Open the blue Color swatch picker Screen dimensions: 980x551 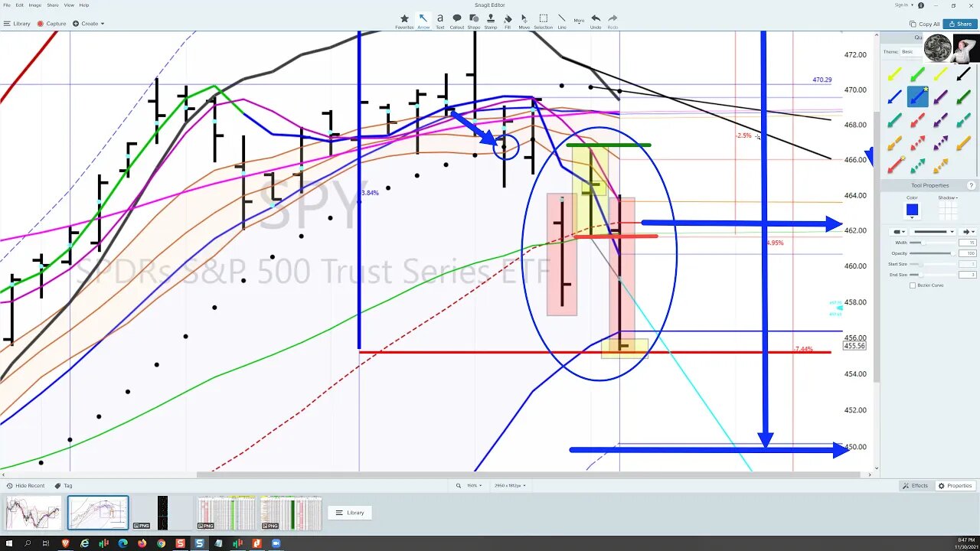[x=912, y=210]
